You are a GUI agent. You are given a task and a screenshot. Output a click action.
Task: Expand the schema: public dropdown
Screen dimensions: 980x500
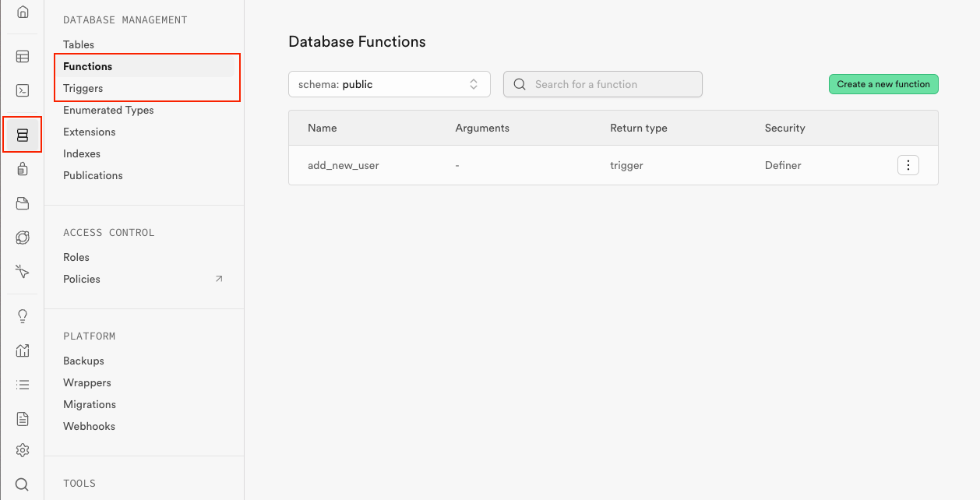click(x=389, y=84)
